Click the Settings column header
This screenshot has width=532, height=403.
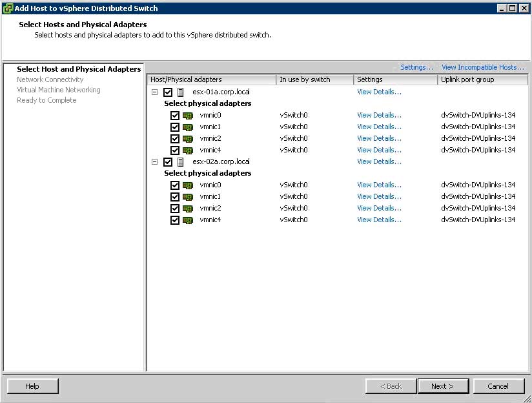396,79
